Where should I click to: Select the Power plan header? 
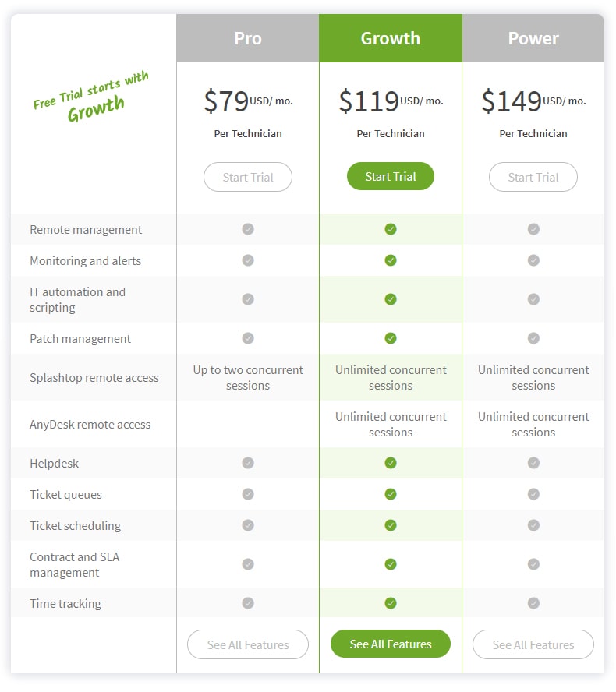click(x=533, y=38)
